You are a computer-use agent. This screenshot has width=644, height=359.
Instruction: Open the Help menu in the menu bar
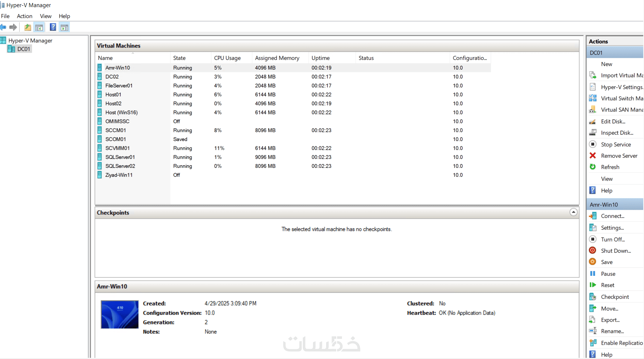(64, 16)
